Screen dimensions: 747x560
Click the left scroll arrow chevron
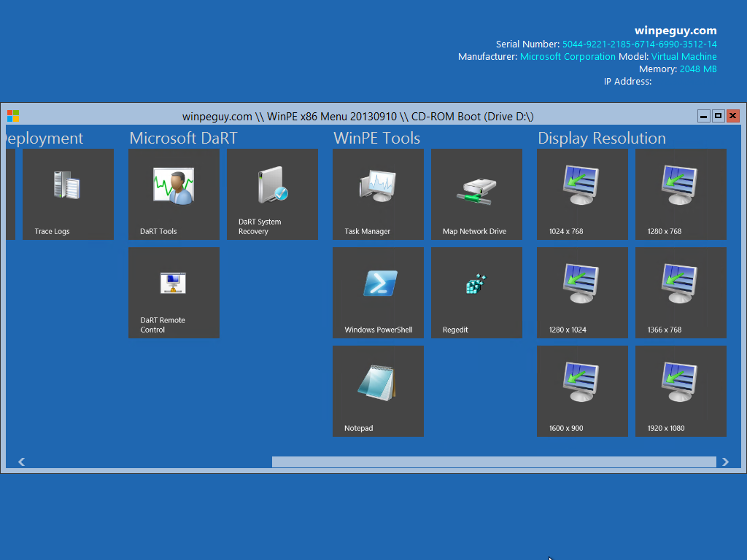point(21,461)
